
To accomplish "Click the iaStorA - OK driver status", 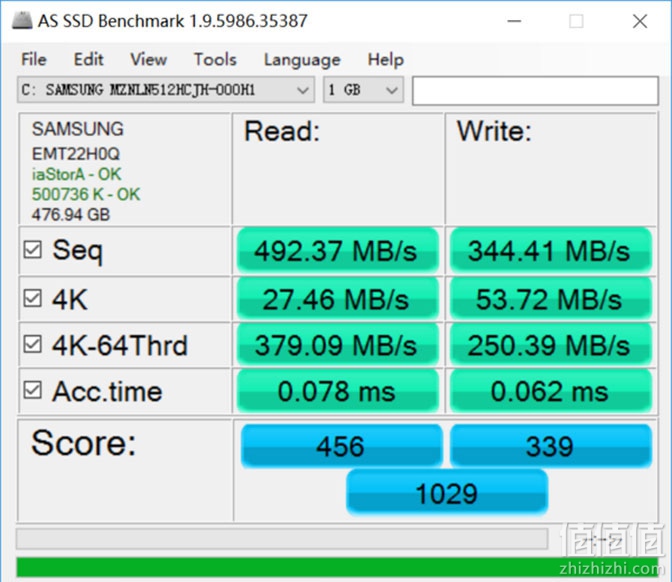I will pyautogui.click(x=76, y=174).
